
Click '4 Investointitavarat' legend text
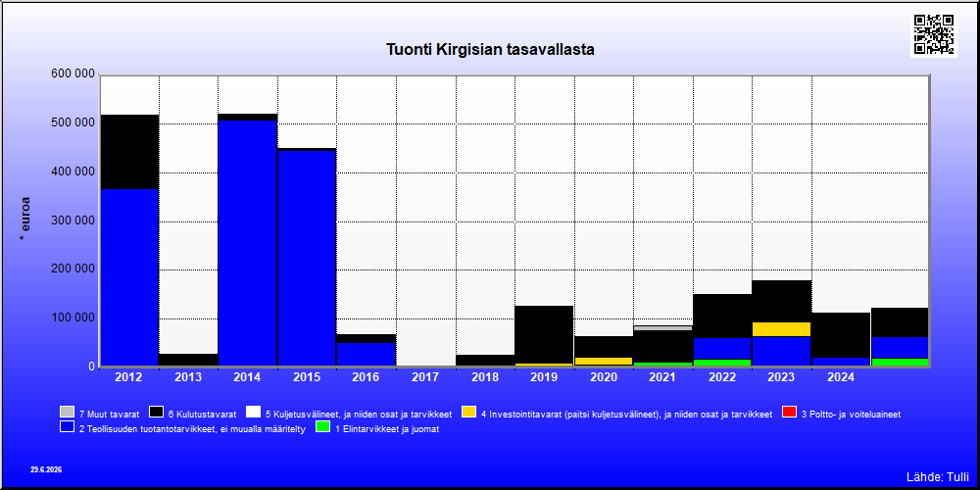626,414
